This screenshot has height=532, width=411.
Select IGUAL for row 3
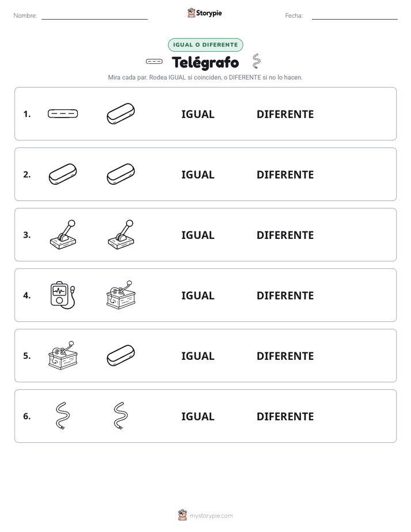tap(197, 235)
